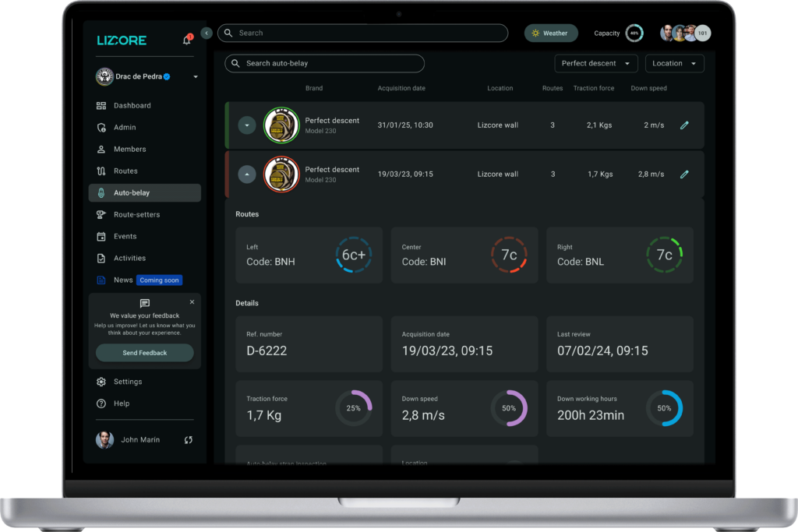Open the Drac de Pedra gym switcher dropdown

(x=196, y=77)
